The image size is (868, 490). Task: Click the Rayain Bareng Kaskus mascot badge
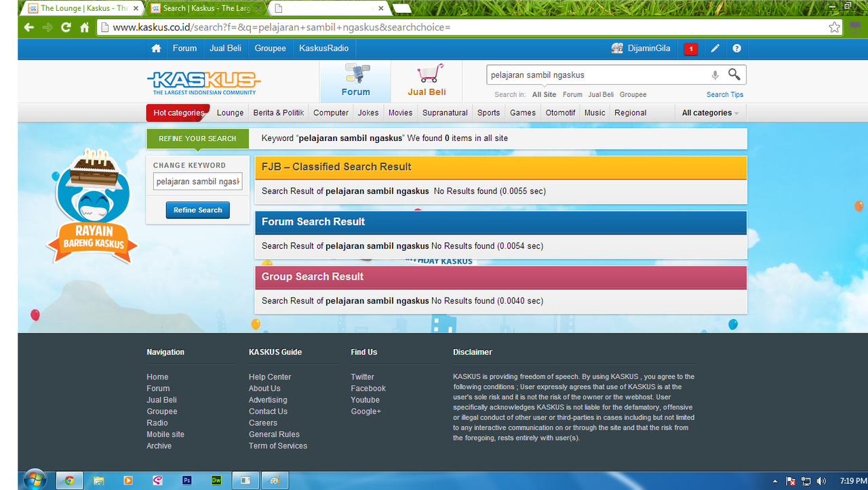coord(91,206)
